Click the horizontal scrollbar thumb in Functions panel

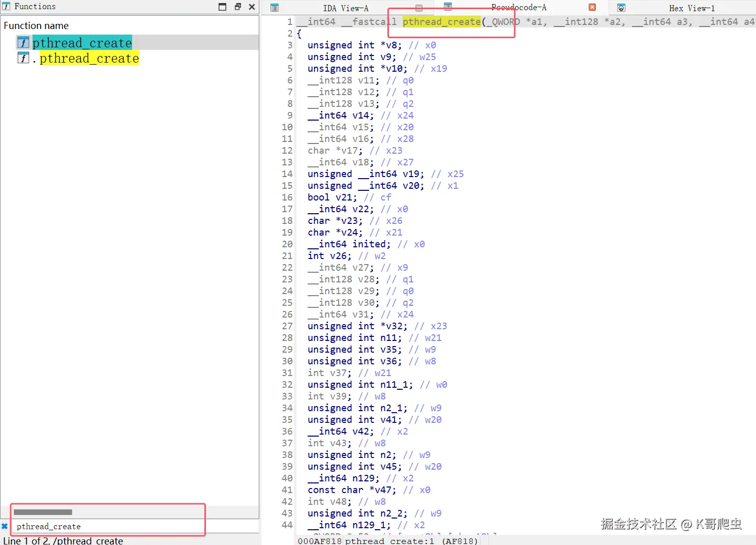tap(43, 512)
